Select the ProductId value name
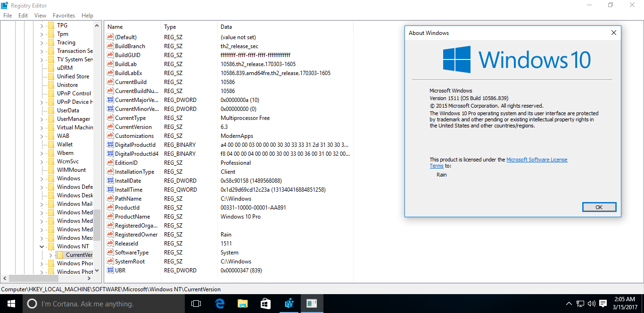 127,208
